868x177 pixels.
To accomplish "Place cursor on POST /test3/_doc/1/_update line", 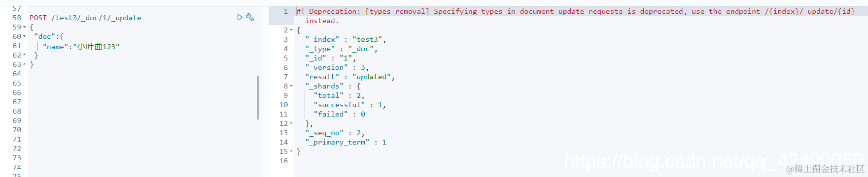I will (85, 18).
